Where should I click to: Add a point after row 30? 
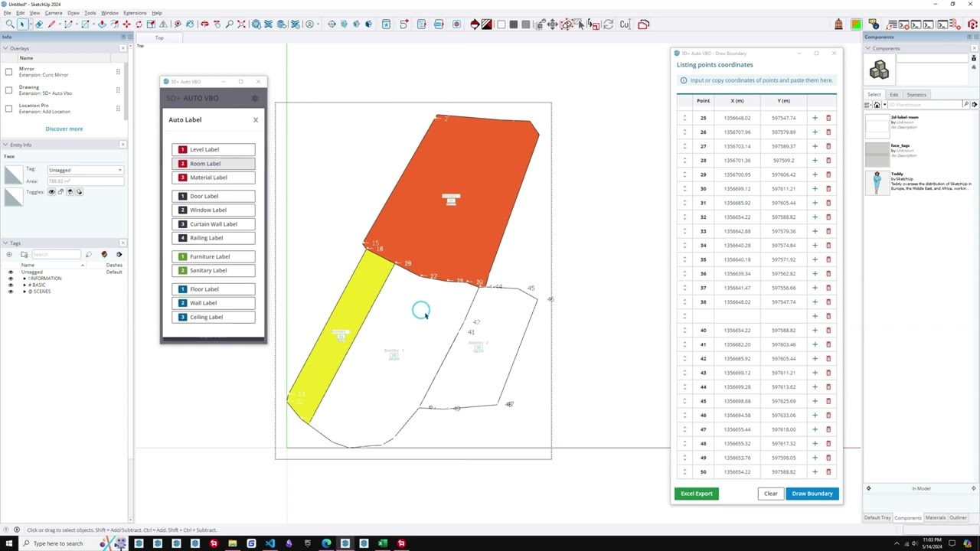(815, 189)
